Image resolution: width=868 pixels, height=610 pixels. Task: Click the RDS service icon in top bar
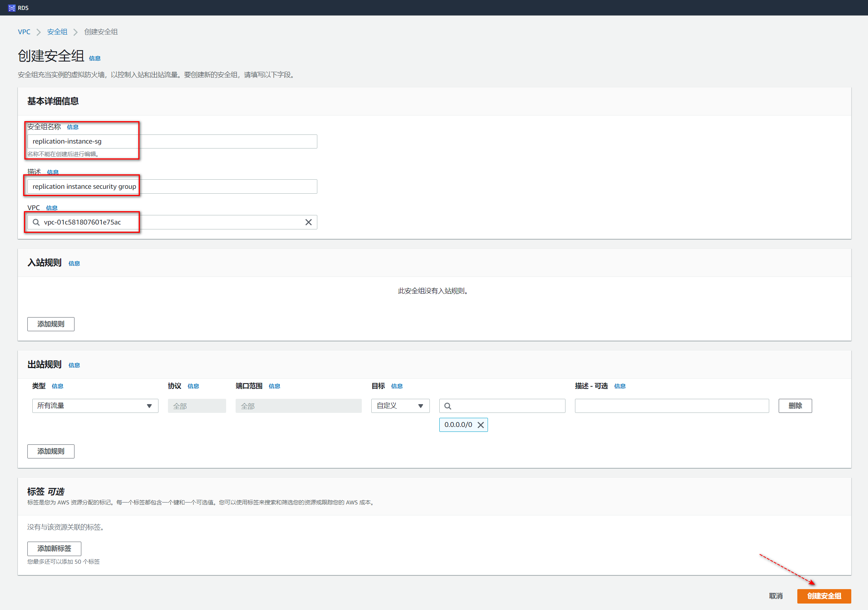(11, 8)
